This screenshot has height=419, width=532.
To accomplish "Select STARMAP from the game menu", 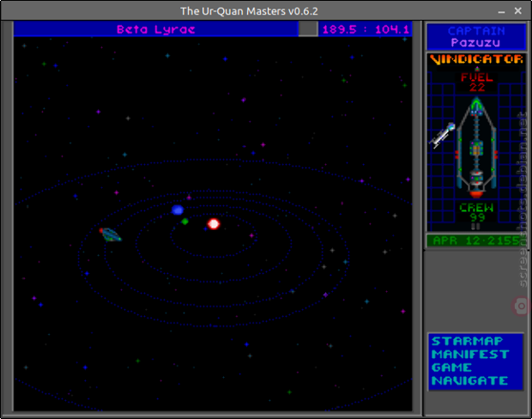I will pos(467,341).
